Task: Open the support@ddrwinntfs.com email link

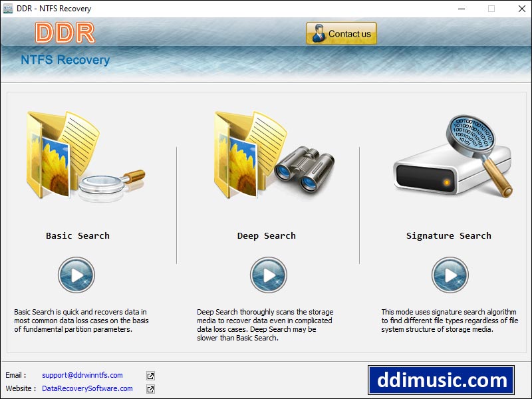Action: [x=81, y=375]
